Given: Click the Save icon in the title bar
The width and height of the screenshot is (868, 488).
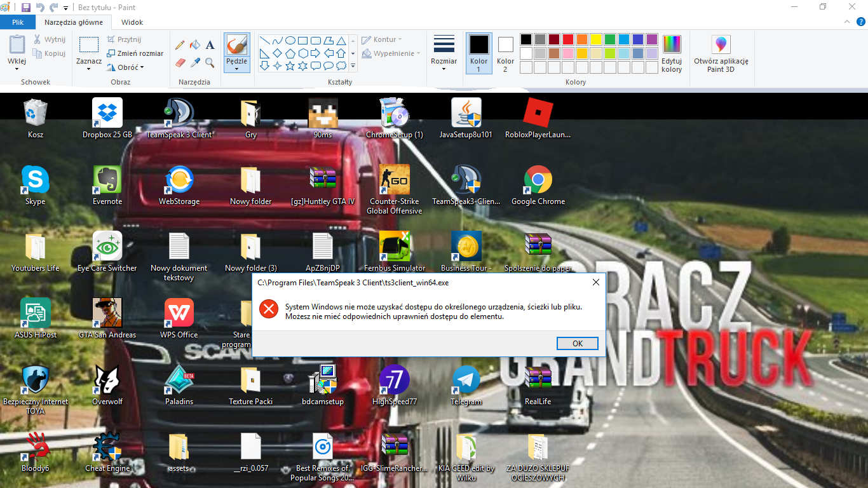Looking at the screenshot, I should coord(26,8).
